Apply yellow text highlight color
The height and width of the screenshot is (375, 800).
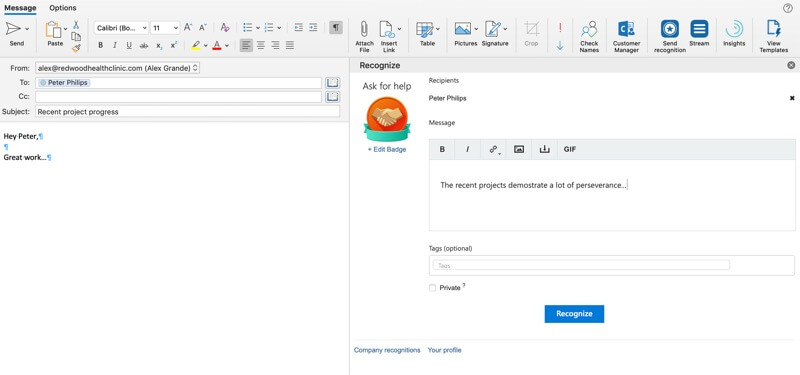coord(196,45)
